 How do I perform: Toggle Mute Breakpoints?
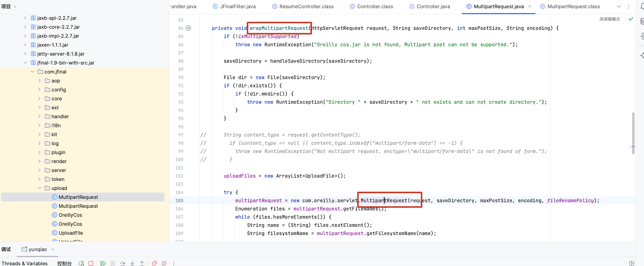[164, 263]
